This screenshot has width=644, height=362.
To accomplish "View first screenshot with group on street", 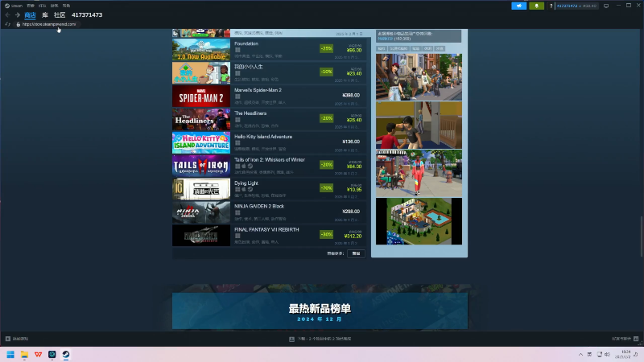I will 419,77.
